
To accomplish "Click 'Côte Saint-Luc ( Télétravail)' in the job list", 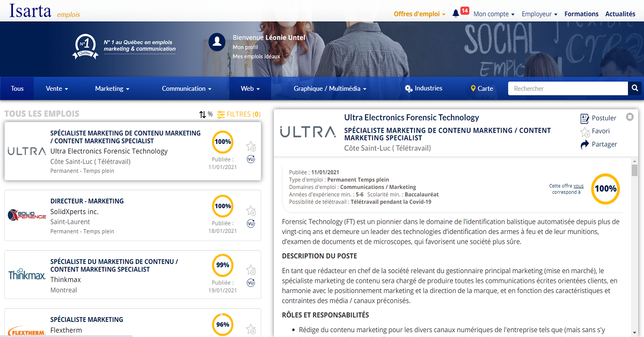I will (91, 162).
